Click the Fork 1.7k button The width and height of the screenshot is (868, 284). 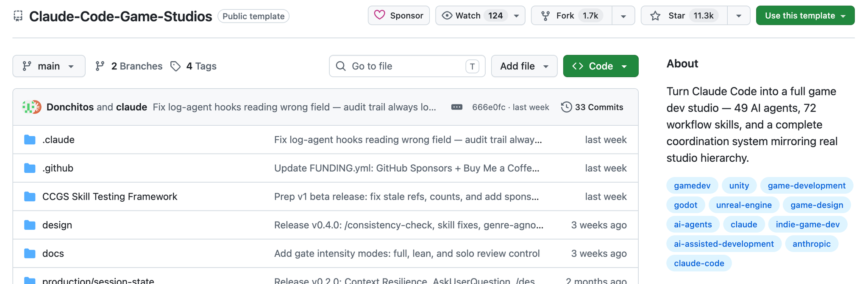pos(572,16)
